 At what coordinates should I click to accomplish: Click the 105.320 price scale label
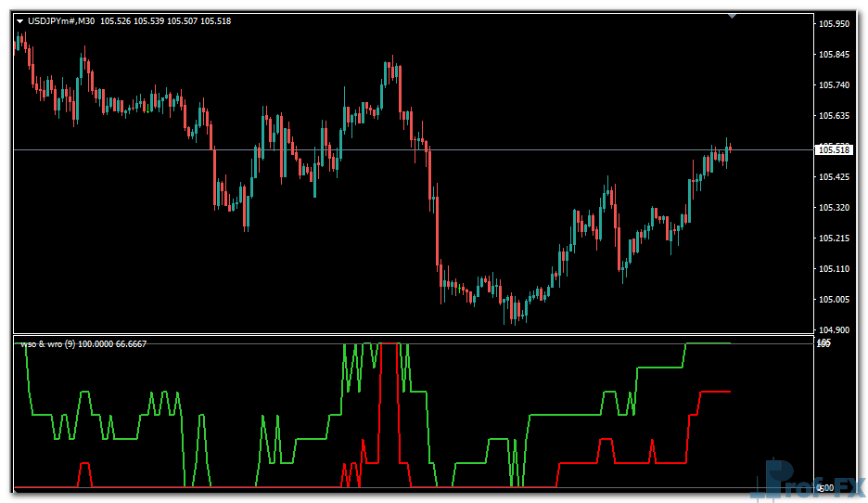[835, 208]
